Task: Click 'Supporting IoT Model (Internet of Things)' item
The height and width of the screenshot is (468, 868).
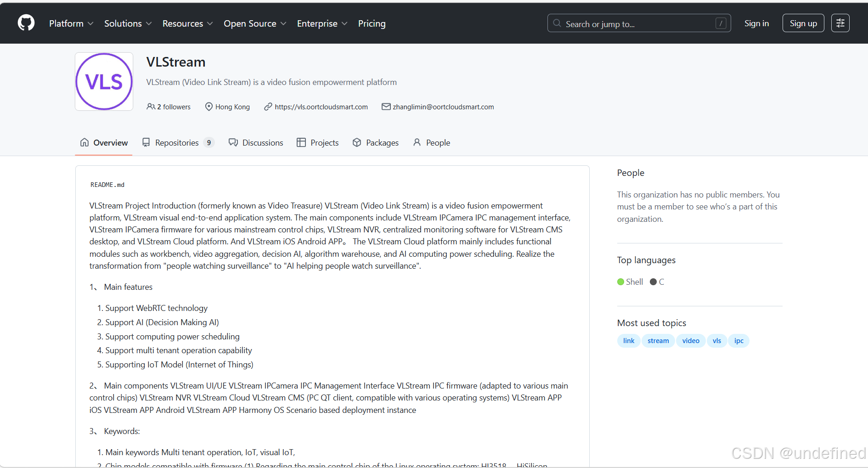Action: [179, 365]
